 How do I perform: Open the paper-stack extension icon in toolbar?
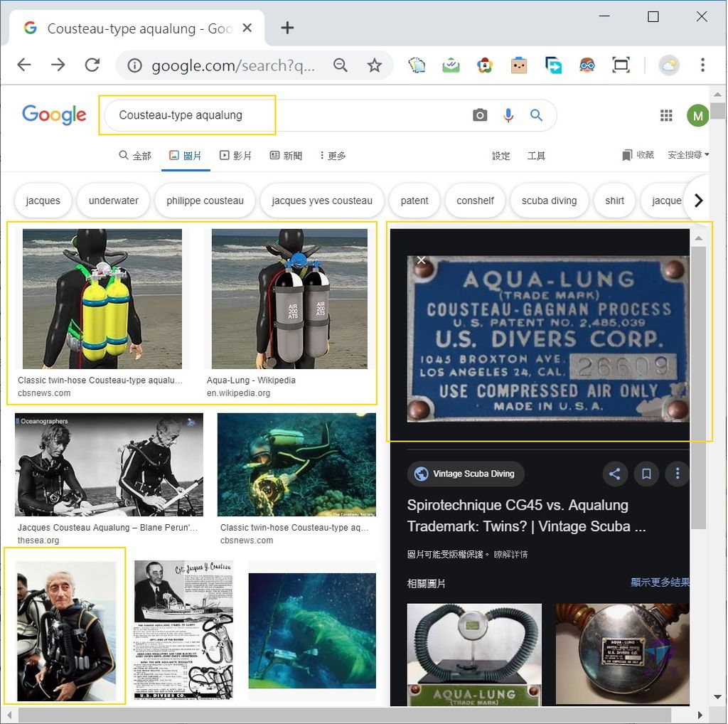[x=417, y=65]
